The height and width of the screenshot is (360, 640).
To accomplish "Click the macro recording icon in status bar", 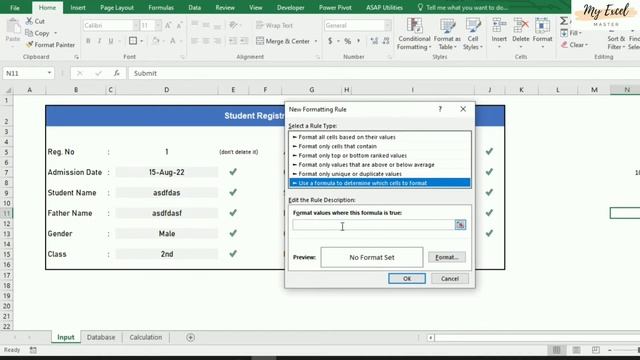I will [33, 350].
